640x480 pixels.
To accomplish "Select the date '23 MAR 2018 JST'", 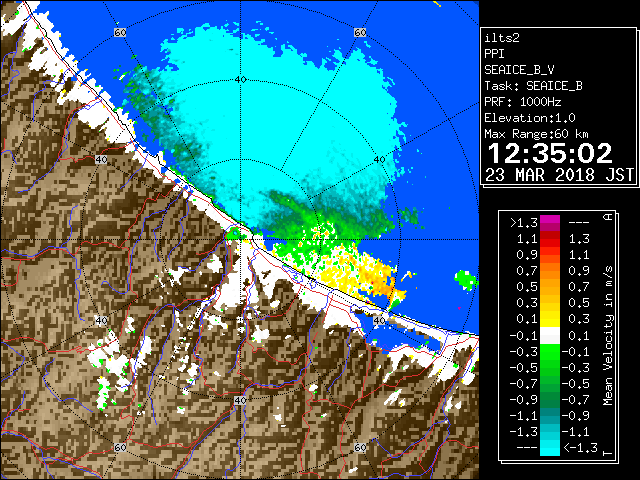I will point(560,175).
